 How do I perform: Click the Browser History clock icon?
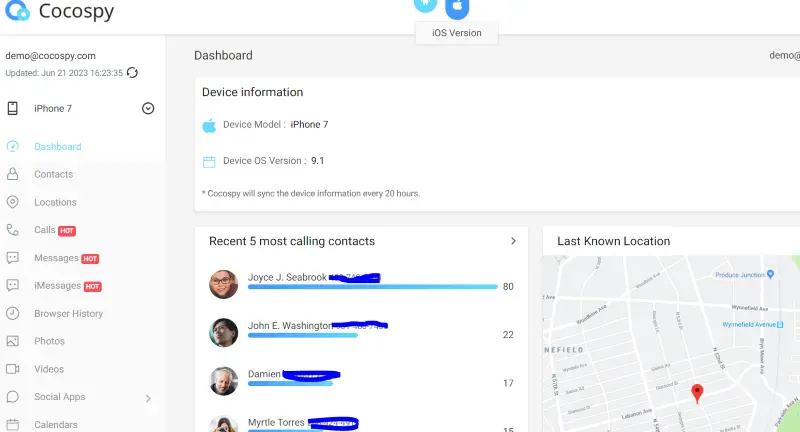pos(13,313)
